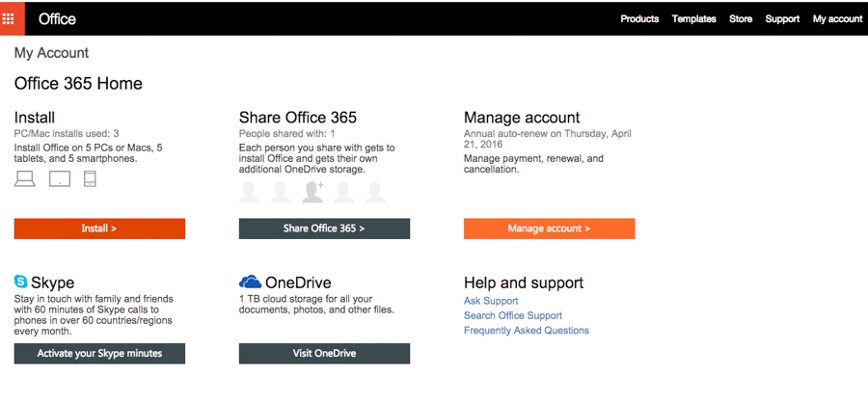Click the smartphone device icon under Install
The width and height of the screenshot is (868, 403).
coord(91,178)
